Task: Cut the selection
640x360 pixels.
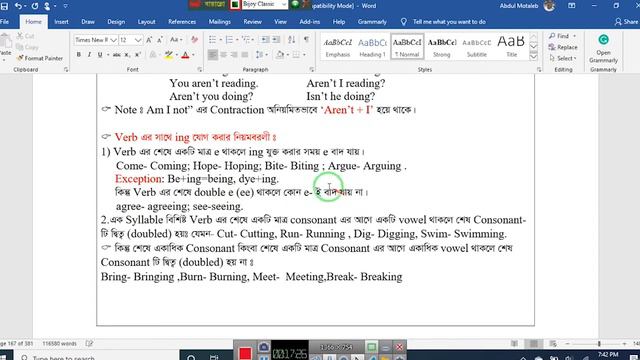Action: tap(25, 36)
